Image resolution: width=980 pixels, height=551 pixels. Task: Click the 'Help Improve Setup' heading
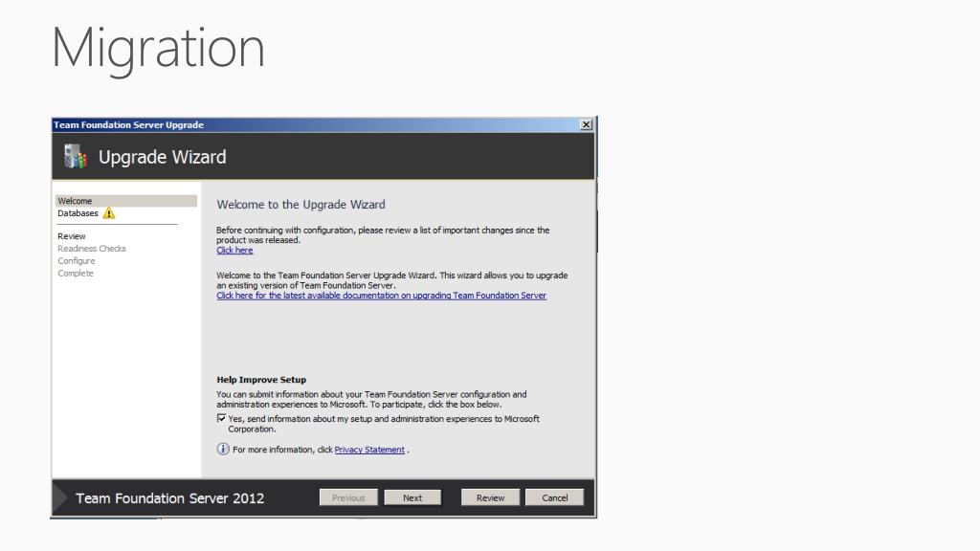[x=261, y=380]
